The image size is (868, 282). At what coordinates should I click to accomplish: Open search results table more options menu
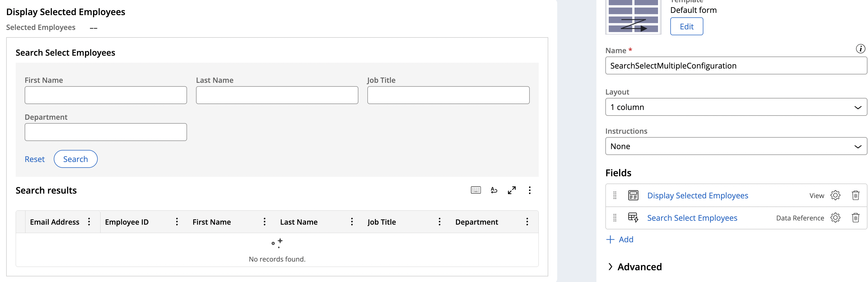[x=529, y=190]
